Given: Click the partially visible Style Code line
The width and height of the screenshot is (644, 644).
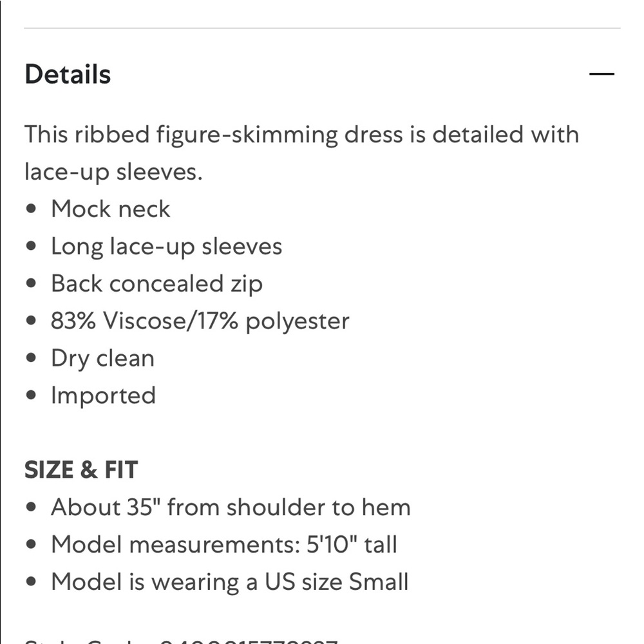Looking at the screenshot, I should (x=181, y=641).
